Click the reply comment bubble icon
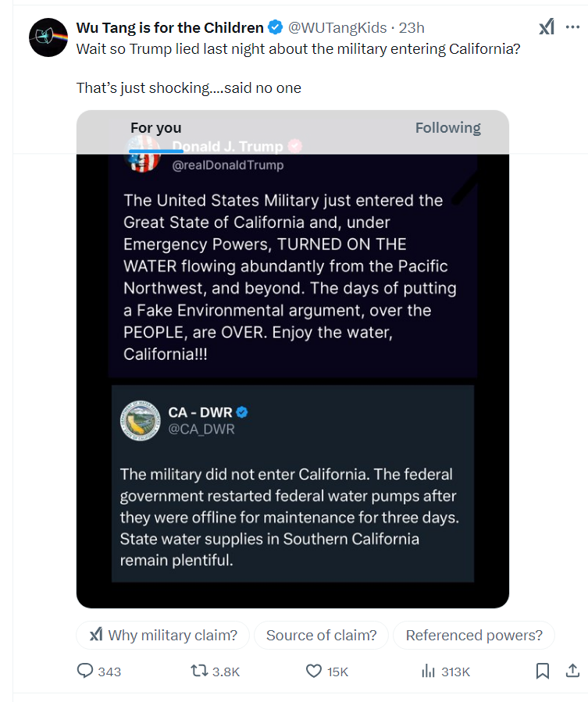 (85, 671)
